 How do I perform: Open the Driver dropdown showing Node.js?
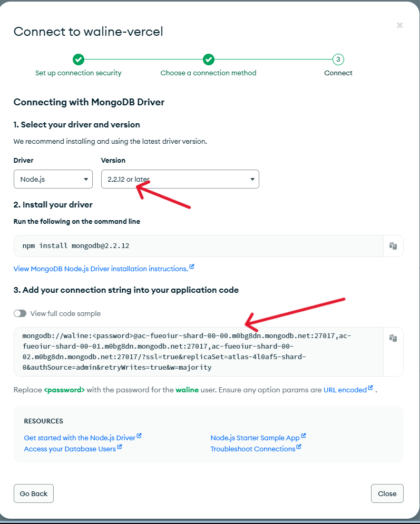(53, 179)
